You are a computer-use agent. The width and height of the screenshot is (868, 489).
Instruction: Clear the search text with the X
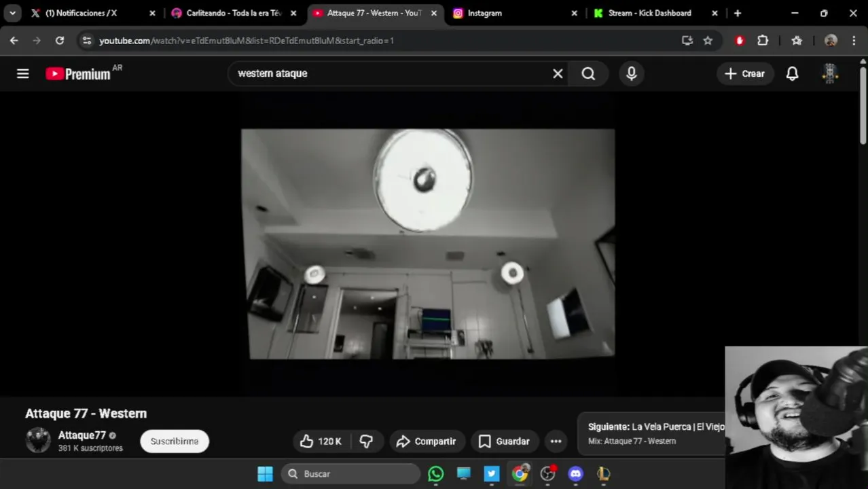coord(558,73)
